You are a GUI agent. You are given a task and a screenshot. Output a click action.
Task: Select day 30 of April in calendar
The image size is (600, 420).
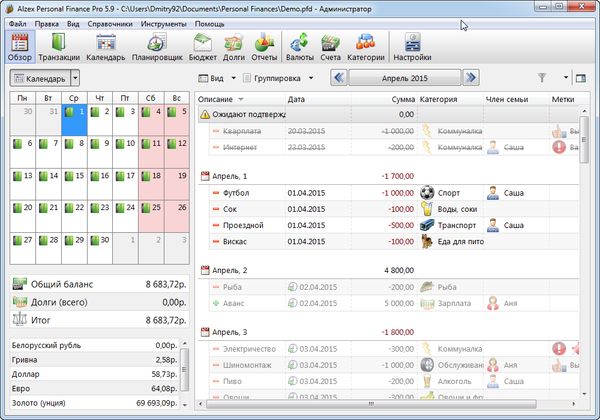100,248
